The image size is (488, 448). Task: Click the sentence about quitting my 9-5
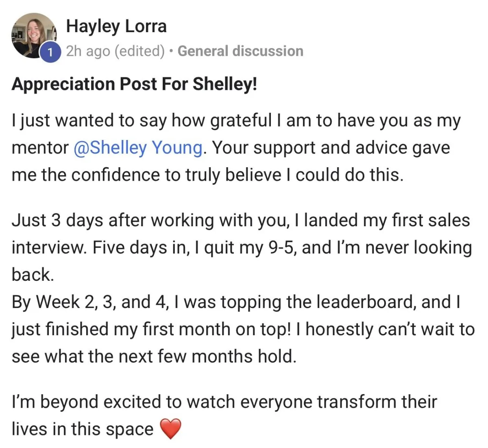pyautogui.click(x=282, y=247)
